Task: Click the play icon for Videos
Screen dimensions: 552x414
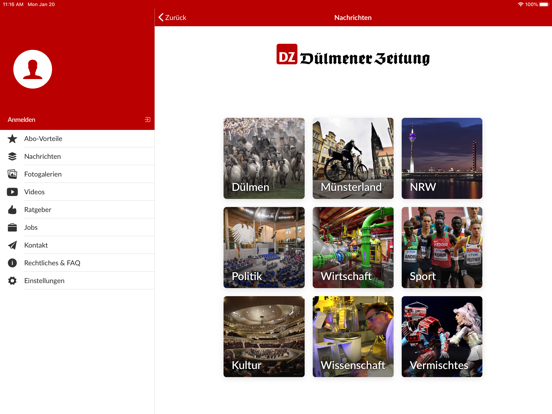Action: pyautogui.click(x=12, y=192)
